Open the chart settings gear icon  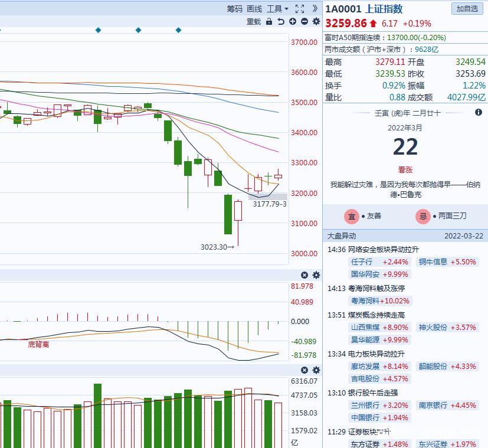coord(316,21)
